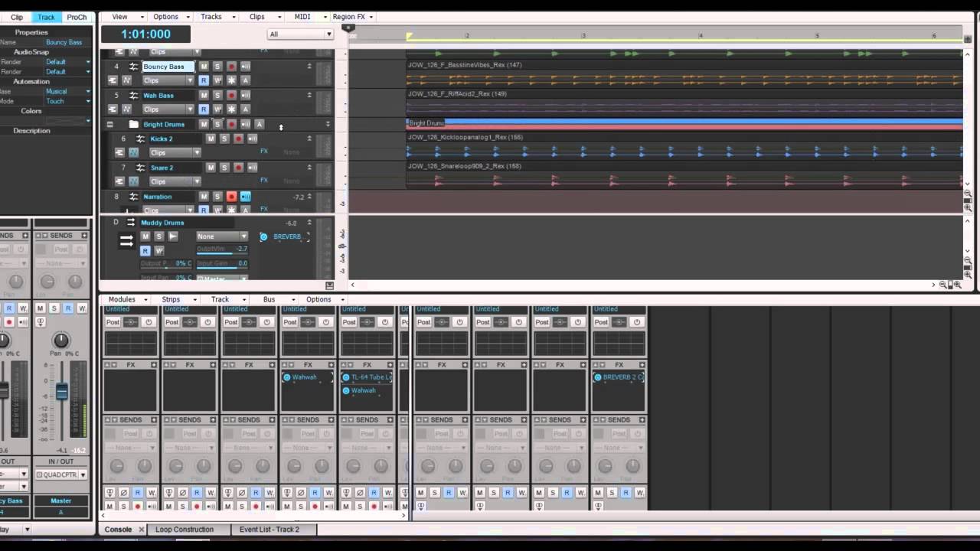Mute the Kicks 2 track
The height and width of the screenshot is (551, 980).
[x=211, y=139]
